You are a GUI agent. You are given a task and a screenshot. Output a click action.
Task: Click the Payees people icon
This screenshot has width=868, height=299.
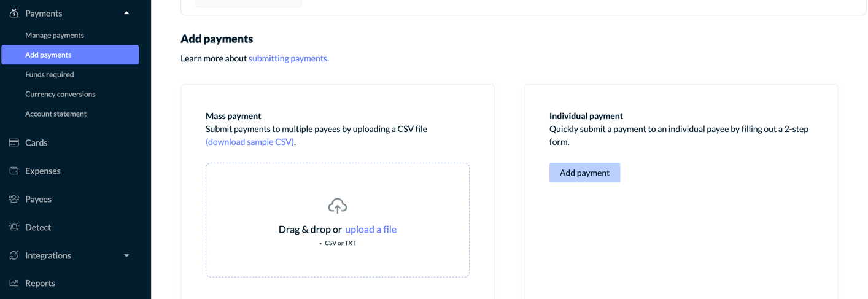(14, 199)
